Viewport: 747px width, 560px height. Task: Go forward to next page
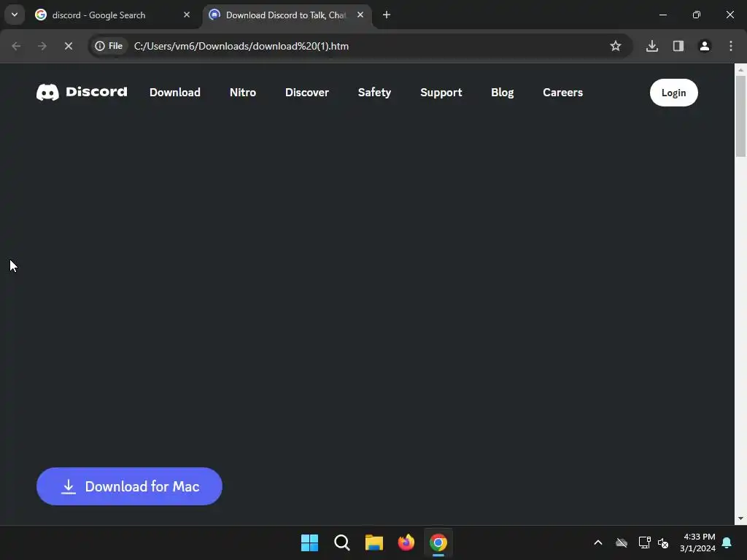[x=42, y=46]
